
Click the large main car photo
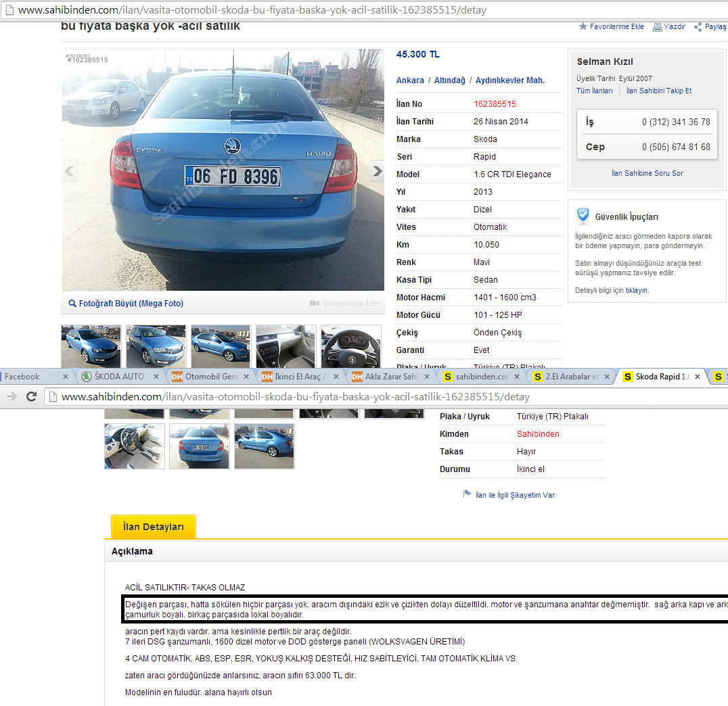(x=223, y=170)
